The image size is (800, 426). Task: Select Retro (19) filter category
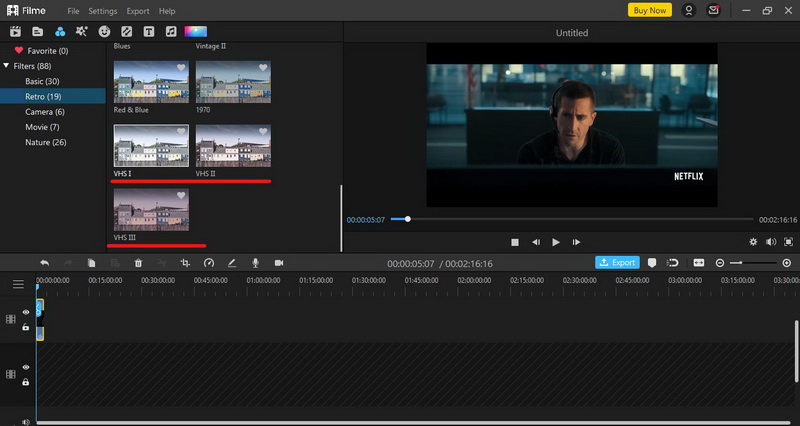pyautogui.click(x=53, y=96)
